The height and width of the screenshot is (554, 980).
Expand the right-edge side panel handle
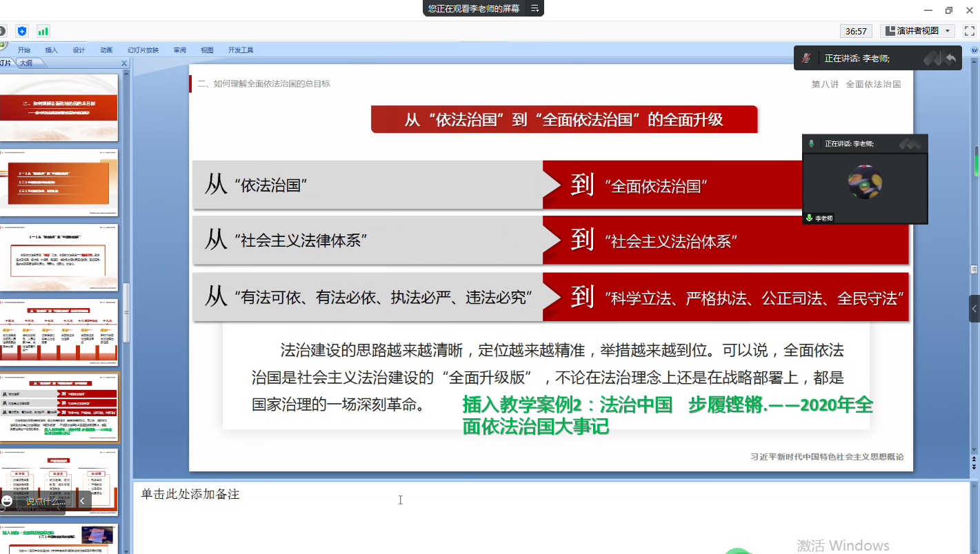tap(974, 309)
